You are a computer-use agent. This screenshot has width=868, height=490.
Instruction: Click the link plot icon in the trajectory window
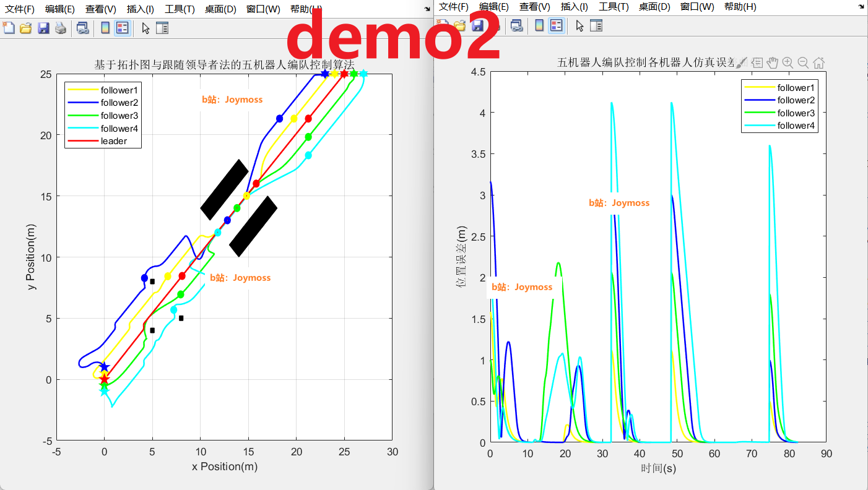[x=82, y=28]
